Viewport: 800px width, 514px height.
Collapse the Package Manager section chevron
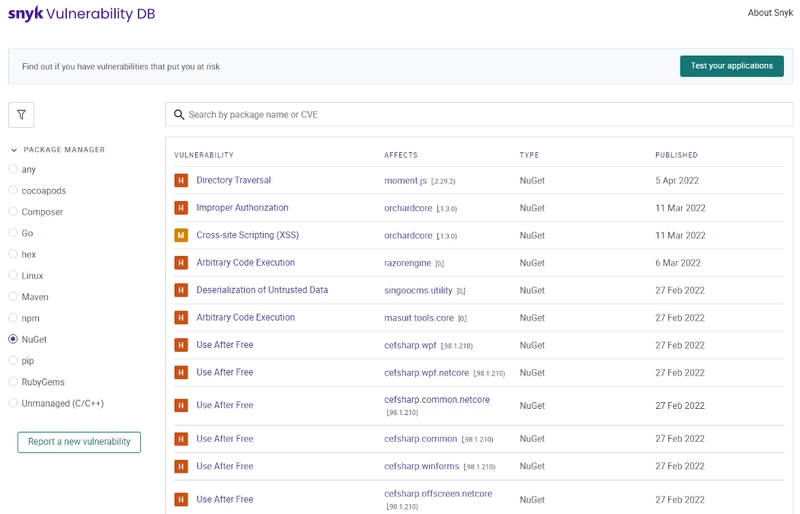point(14,150)
